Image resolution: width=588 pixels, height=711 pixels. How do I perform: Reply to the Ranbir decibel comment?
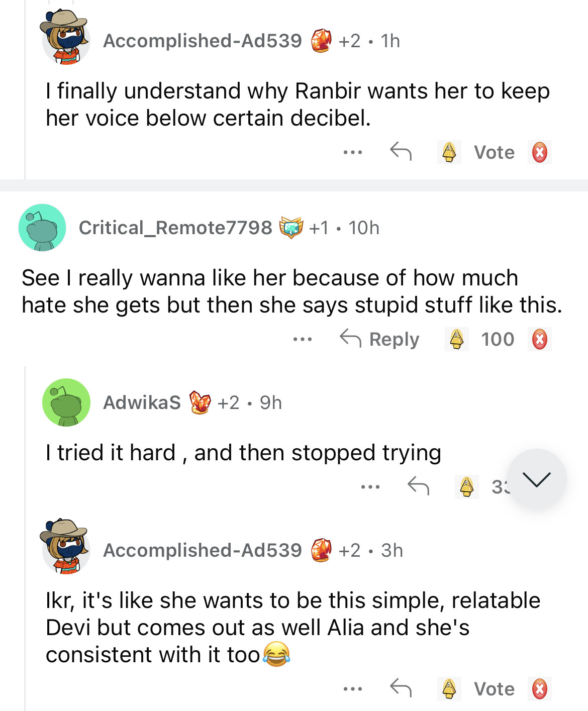[401, 152]
